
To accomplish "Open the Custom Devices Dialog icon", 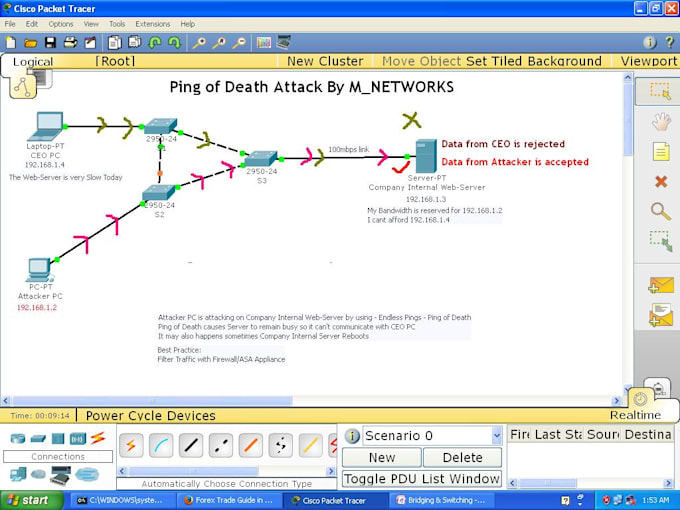I will [x=283, y=42].
